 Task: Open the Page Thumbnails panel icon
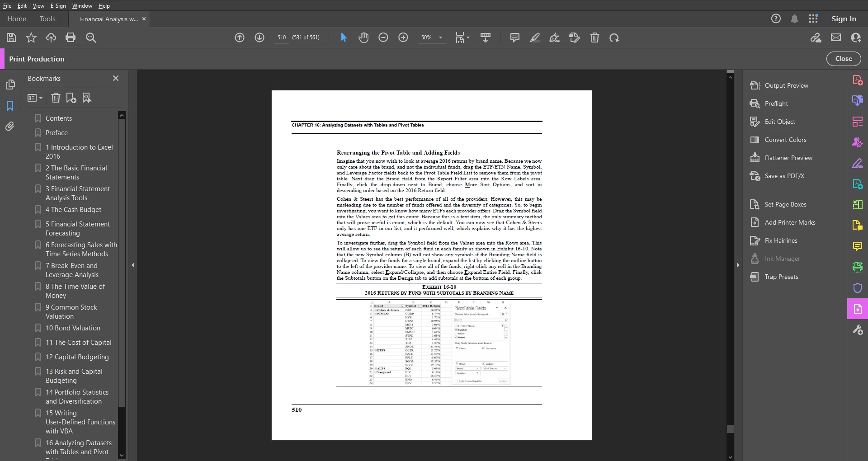10,85
